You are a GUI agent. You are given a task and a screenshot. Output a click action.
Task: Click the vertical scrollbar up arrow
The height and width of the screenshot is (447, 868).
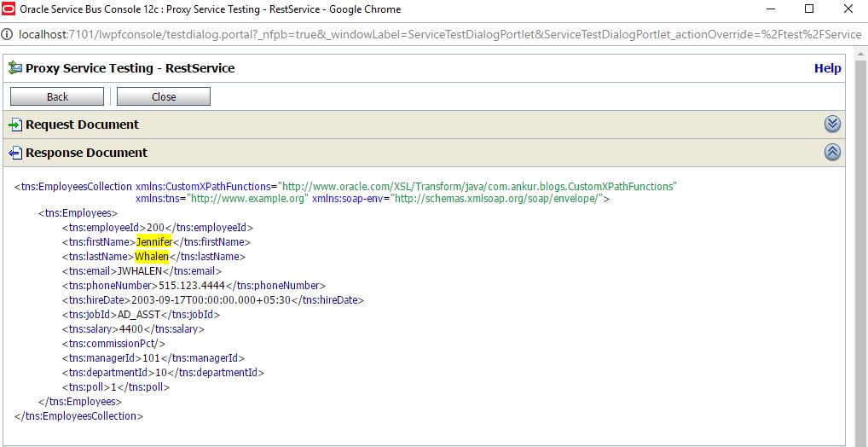tap(861, 53)
